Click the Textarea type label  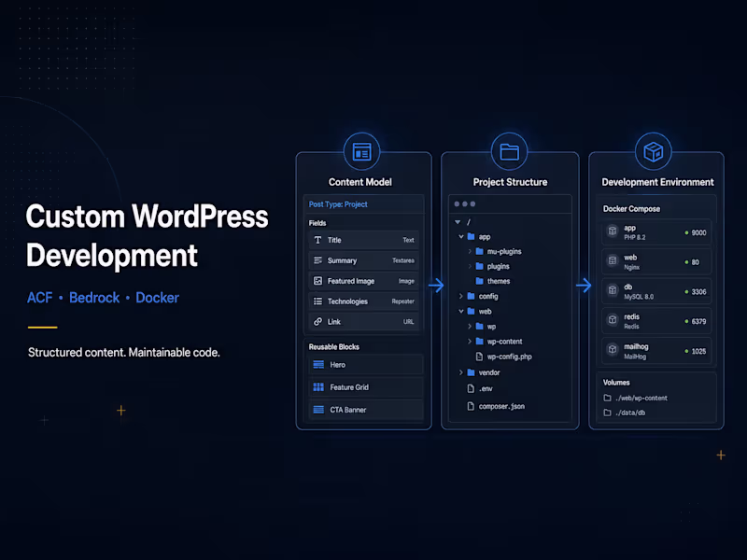click(x=403, y=260)
